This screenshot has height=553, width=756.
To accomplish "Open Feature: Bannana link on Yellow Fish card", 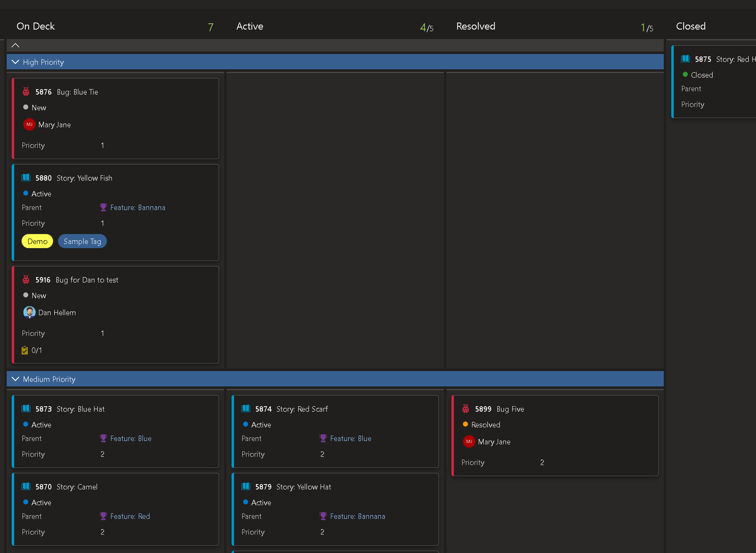I will tap(138, 207).
